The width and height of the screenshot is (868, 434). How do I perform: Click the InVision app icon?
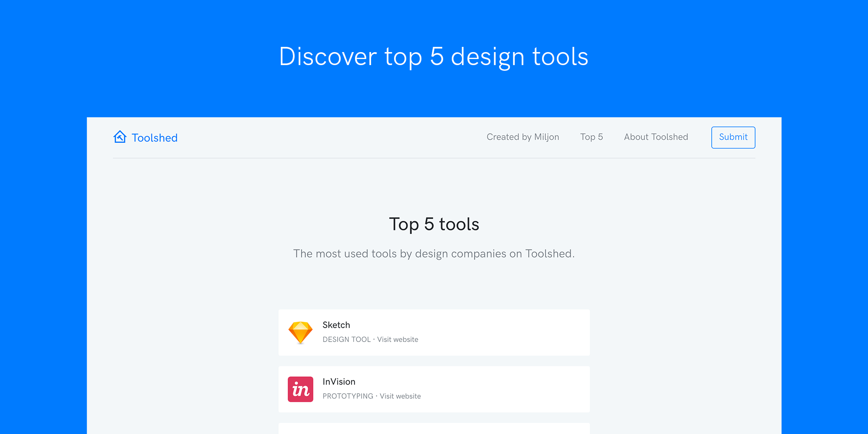[x=300, y=389]
